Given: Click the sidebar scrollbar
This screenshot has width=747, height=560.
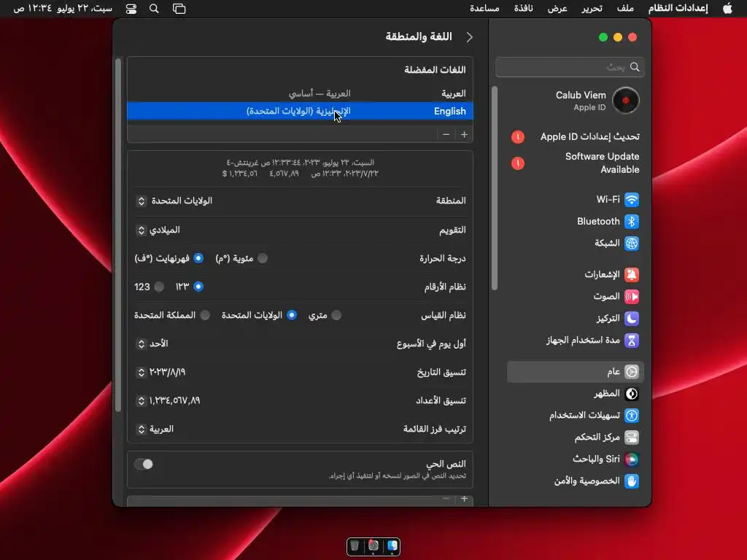Looking at the screenshot, I should (495, 188).
